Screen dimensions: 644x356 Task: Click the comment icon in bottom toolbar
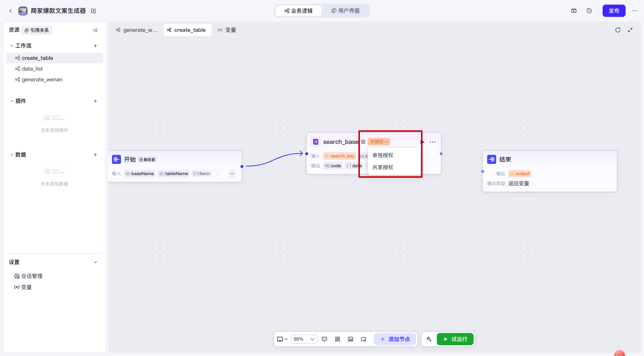tap(324, 339)
